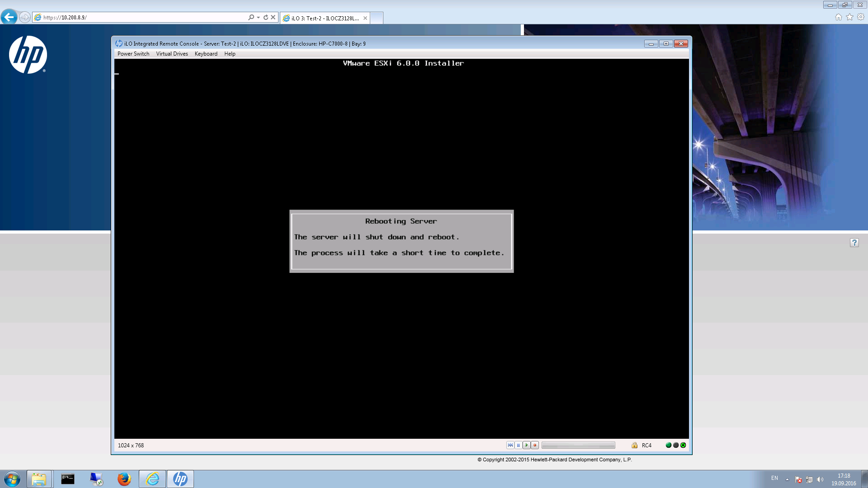The width and height of the screenshot is (868, 488).
Task: Show hidden tray icons arrow
Action: (x=787, y=479)
